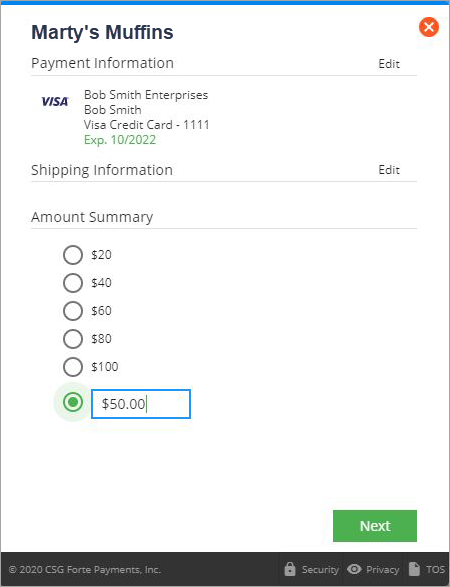
Task: Click the Visa card logo
Action: tap(55, 101)
